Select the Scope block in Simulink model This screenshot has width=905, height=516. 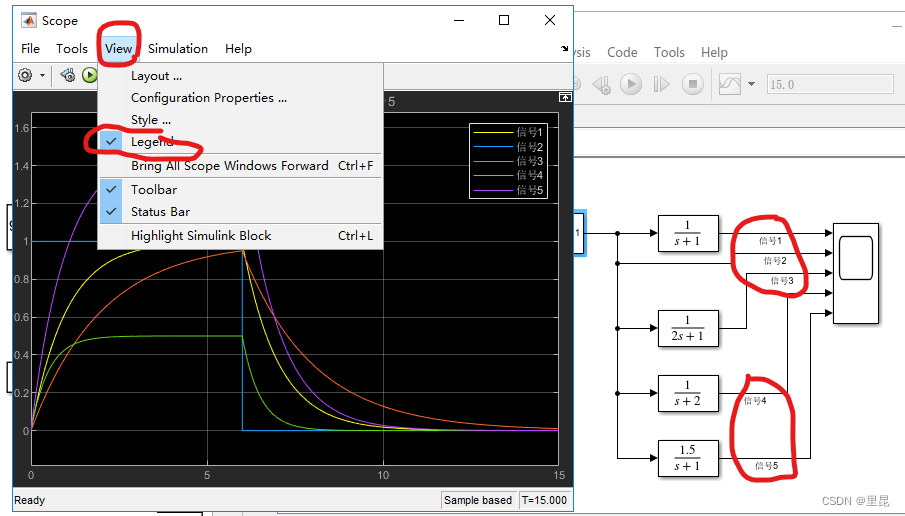click(x=855, y=273)
